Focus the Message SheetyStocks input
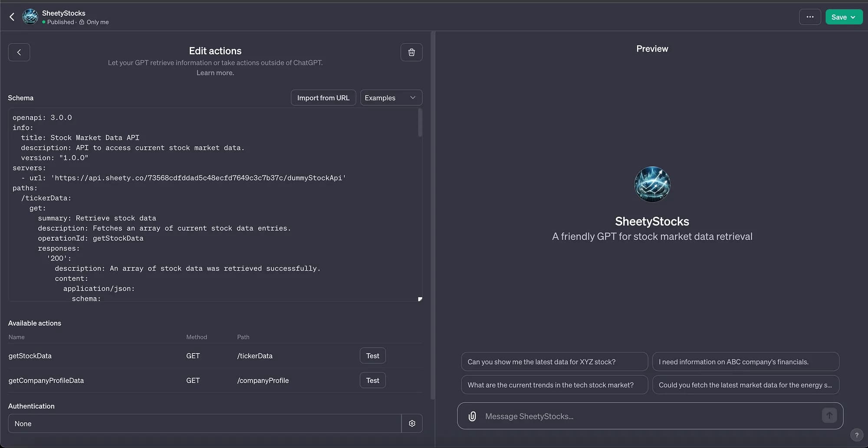Viewport: 868px width, 448px height. (651, 416)
